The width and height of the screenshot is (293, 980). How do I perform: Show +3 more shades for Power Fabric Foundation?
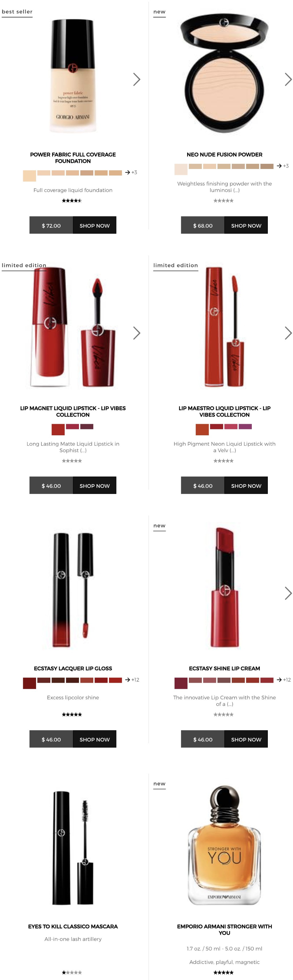(x=131, y=172)
